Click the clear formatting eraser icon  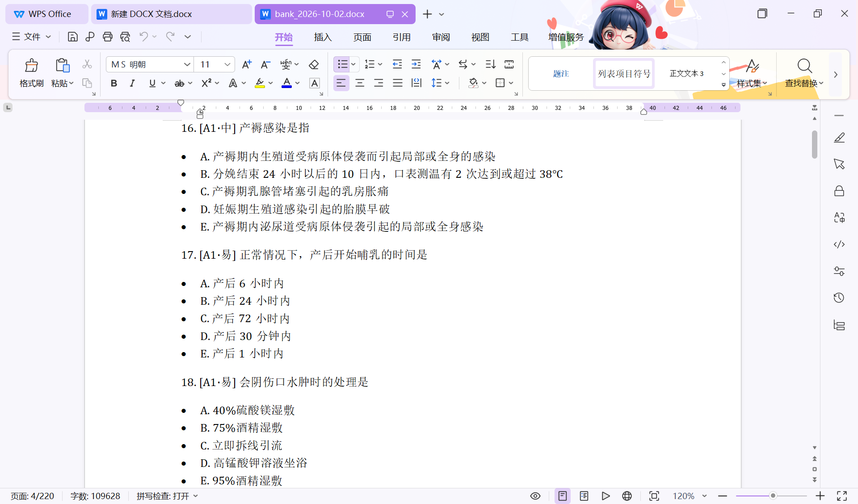[x=314, y=65]
